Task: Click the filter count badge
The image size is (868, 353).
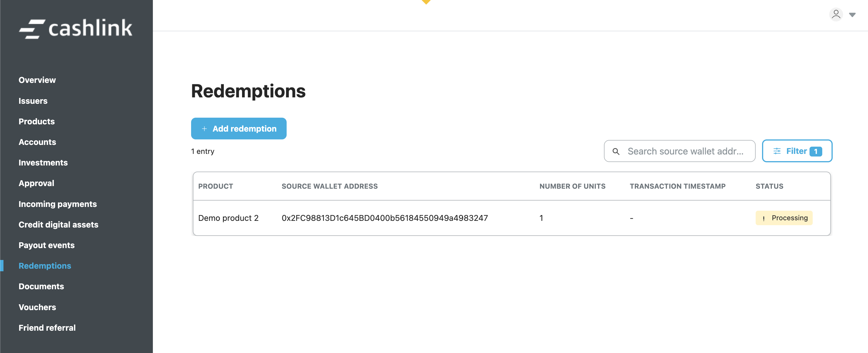Action: [815, 151]
